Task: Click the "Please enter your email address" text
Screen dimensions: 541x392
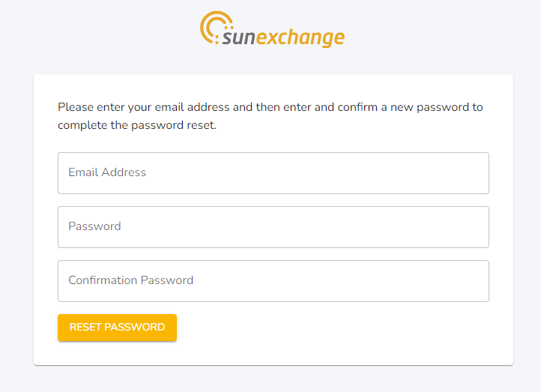Action: [x=144, y=107]
